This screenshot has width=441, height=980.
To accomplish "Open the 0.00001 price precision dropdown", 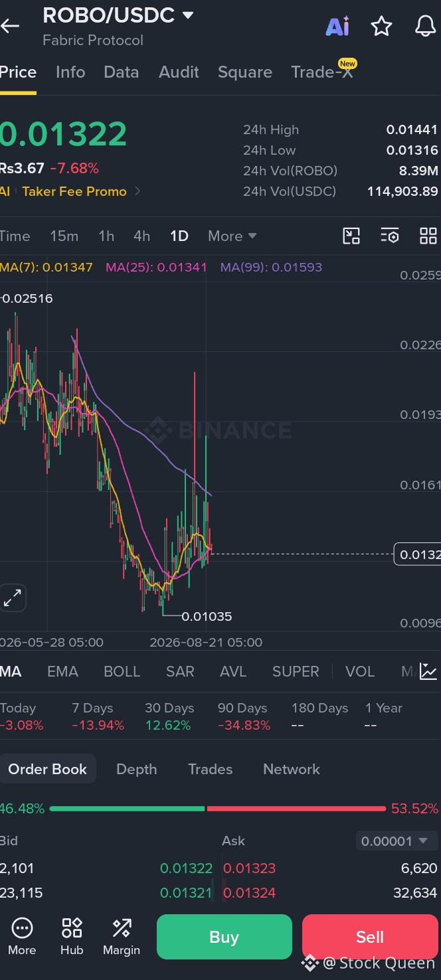I will pyautogui.click(x=397, y=841).
